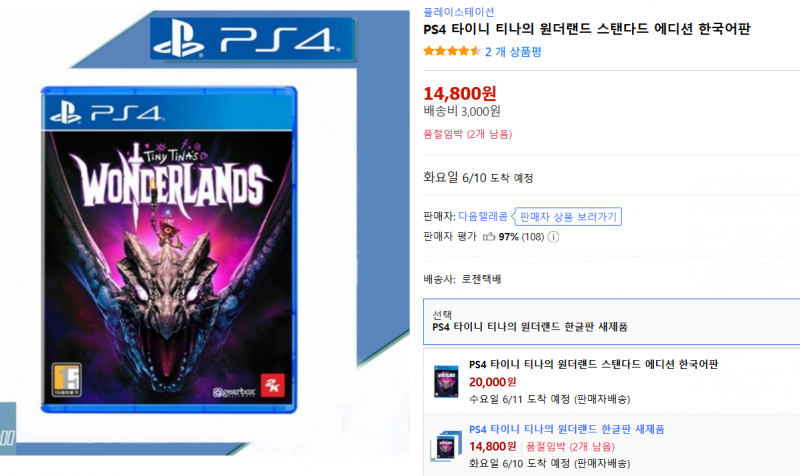This screenshot has height=476, width=800.
Task: Expand the 선택 option dropdown
Action: coord(611,321)
